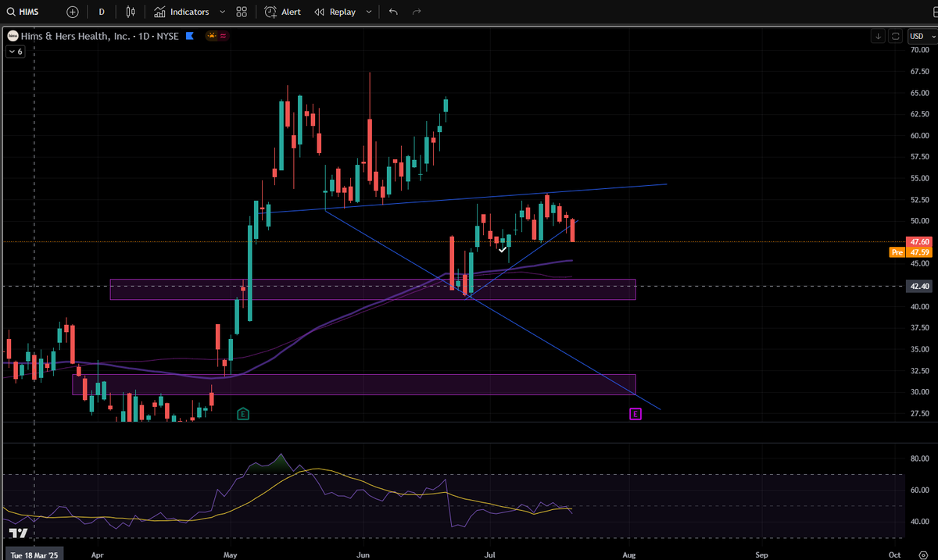The height and width of the screenshot is (560, 938).
Task: Start bar Replay mode
Action: (x=335, y=12)
